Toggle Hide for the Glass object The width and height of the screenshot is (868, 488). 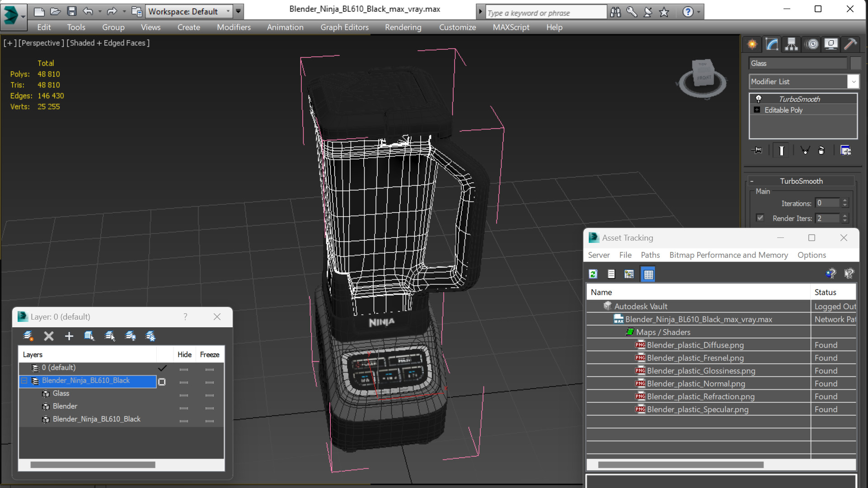(183, 395)
